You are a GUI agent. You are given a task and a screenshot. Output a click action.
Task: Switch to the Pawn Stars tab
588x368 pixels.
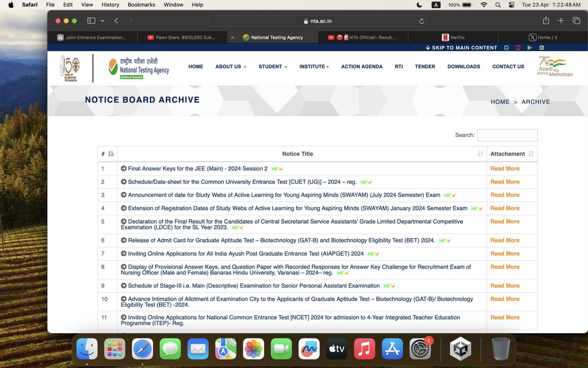[182, 37]
